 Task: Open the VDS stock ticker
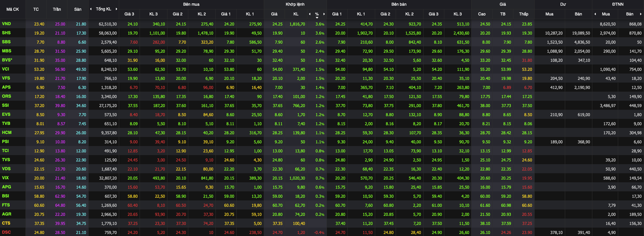(x=6, y=169)
